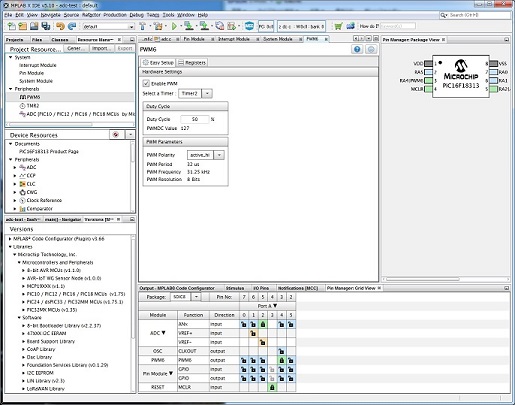Click the Export button
Viewport: 515px width, 405px height.
point(125,48)
